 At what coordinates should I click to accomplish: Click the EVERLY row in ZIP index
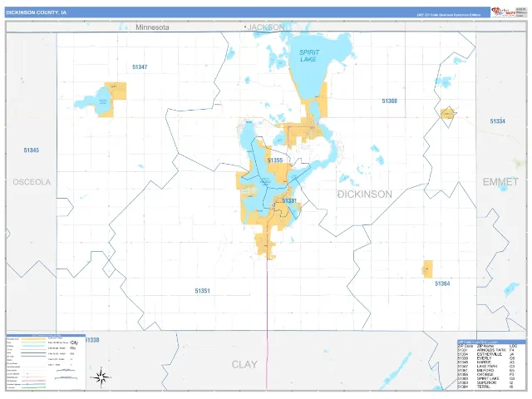tap(488, 358)
